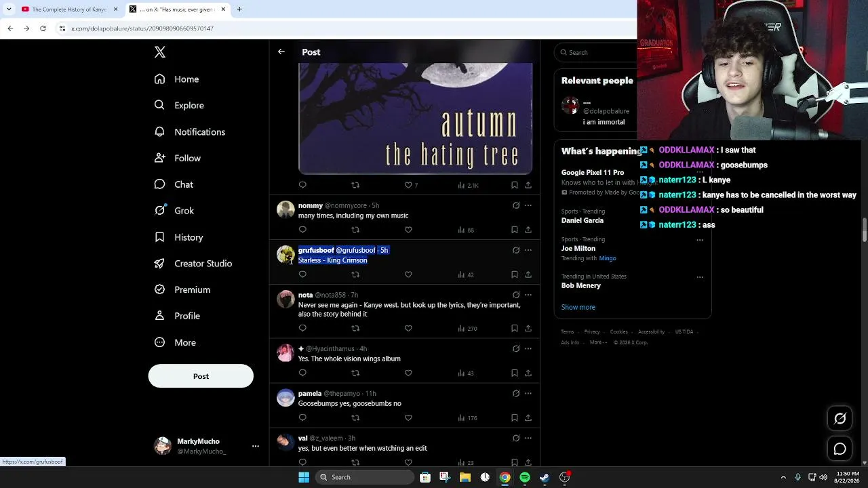Share nommy's post
The height and width of the screenshot is (488, 868).
(x=528, y=230)
